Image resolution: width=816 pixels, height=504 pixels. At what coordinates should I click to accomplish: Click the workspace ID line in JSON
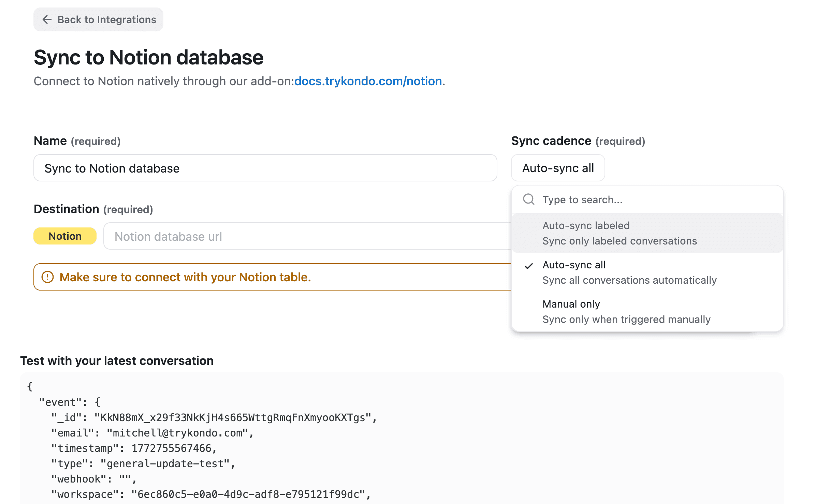[x=210, y=494]
